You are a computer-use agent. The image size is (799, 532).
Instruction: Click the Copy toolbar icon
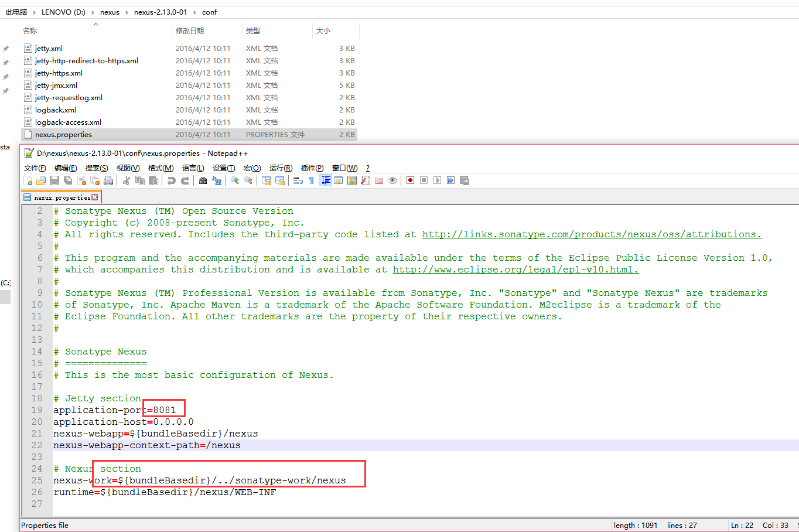pyautogui.click(x=139, y=180)
